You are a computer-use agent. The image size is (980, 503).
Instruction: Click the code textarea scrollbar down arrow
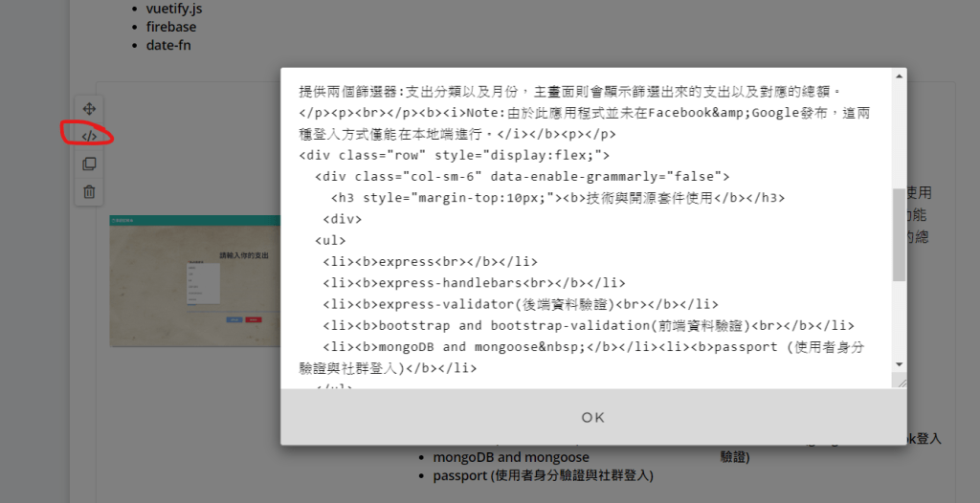pyautogui.click(x=899, y=364)
